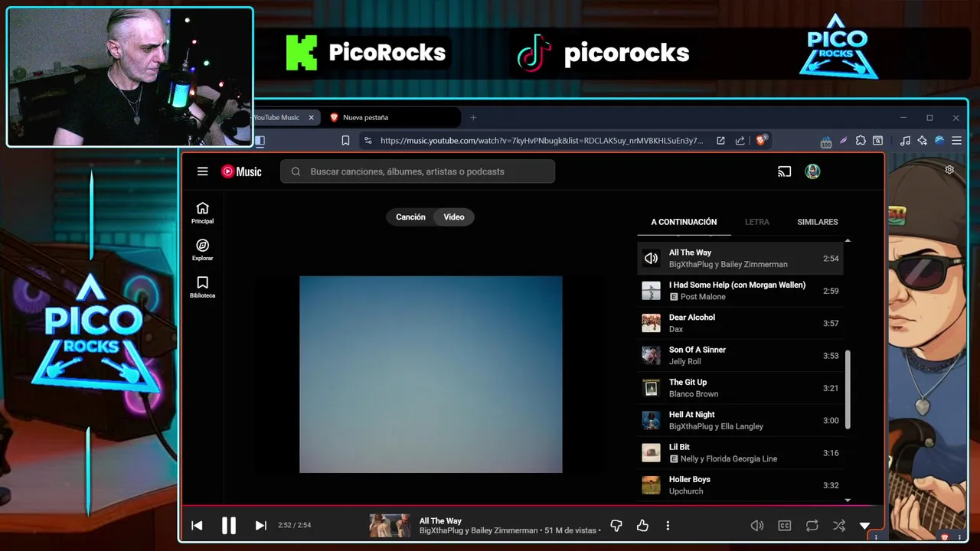This screenshot has width=980, height=551.
Task: Click the cast to device icon
Action: (784, 171)
